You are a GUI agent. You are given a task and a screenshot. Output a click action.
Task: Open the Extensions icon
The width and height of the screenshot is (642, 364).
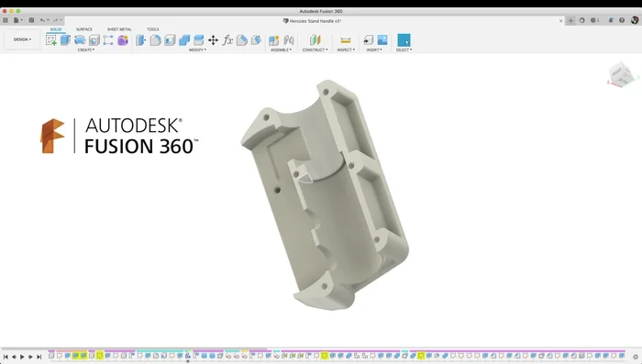(581, 20)
